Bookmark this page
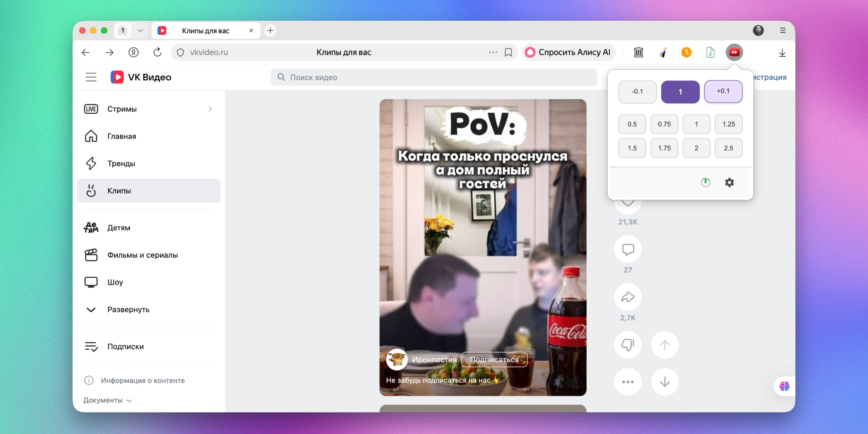The width and height of the screenshot is (868, 434). tap(508, 53)
